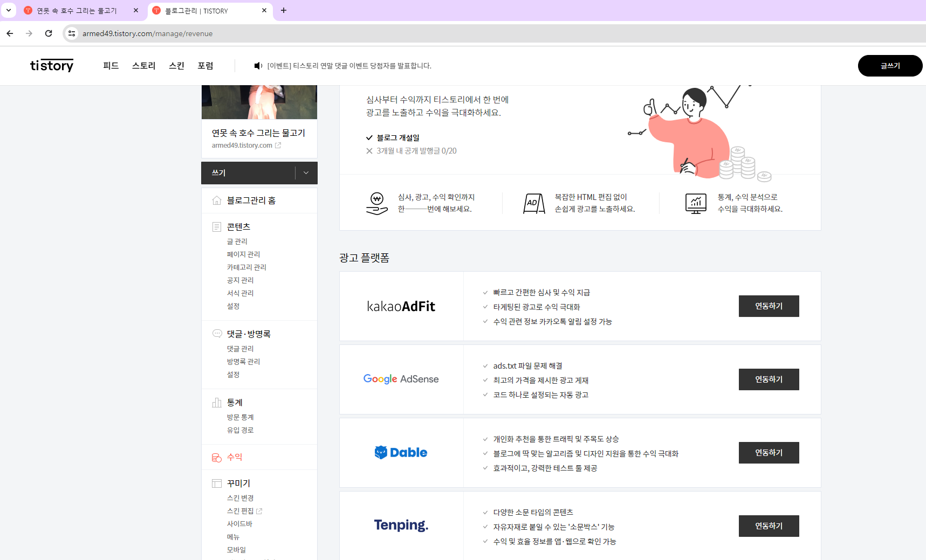
Task: Open 방문 통계 in sidebar
Action: coord(240,417)
